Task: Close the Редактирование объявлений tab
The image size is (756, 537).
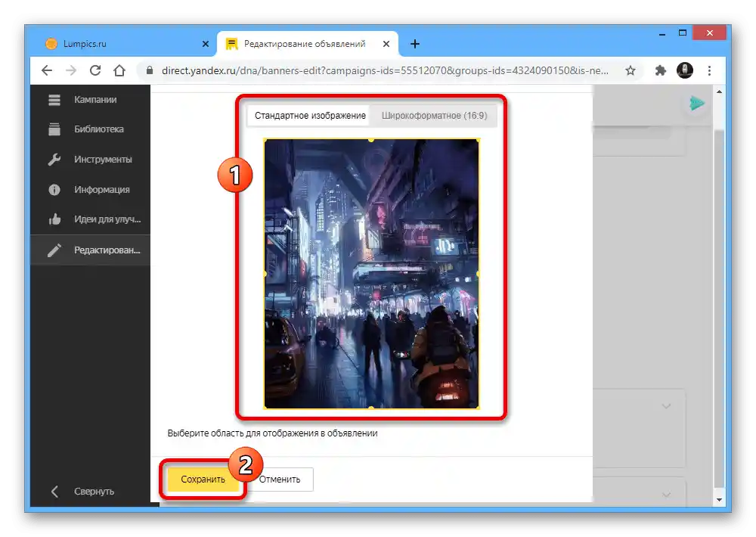Action: pos(386,44)
